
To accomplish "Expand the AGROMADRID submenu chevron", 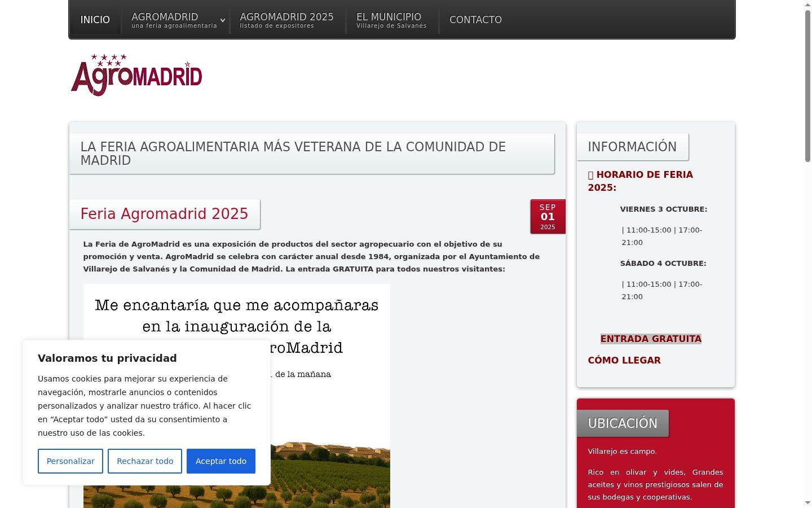I will (x=223, y=20).
